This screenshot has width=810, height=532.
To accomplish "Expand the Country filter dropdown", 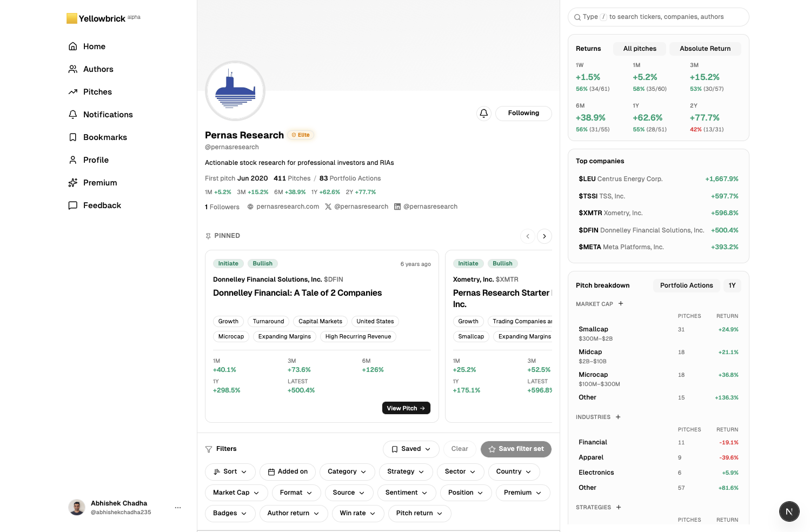I will click(514, 472).
